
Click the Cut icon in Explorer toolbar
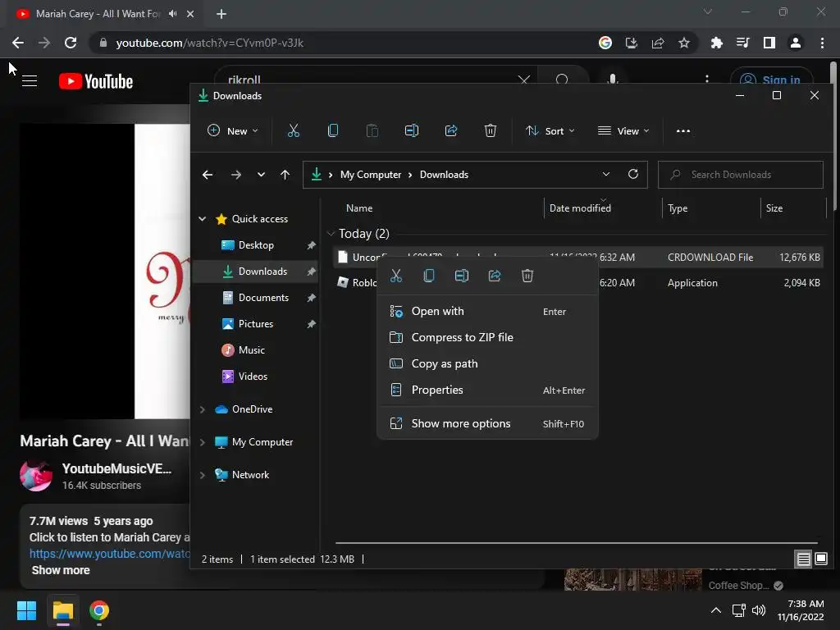[294, 130]
